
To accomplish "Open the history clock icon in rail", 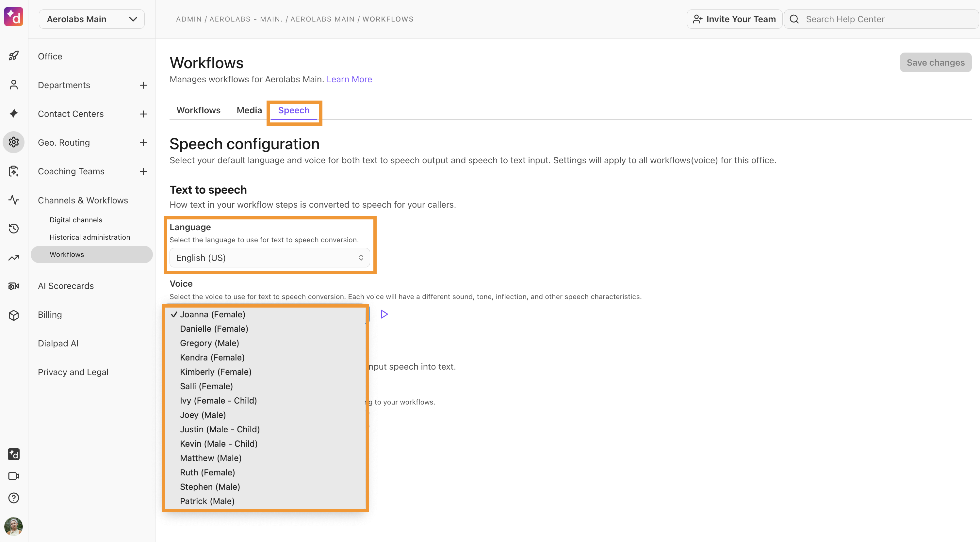I will click(14, 228).
